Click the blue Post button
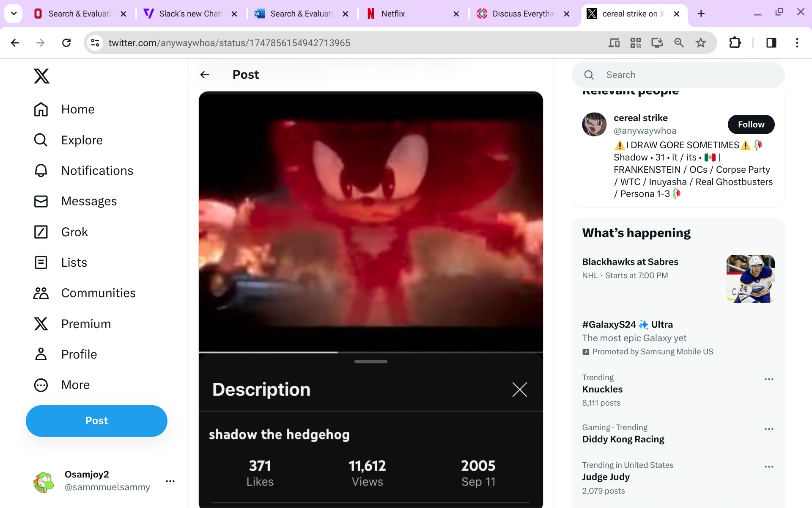Image resolution: width=812 pixels, height=508 pixels. click(96, 421)
